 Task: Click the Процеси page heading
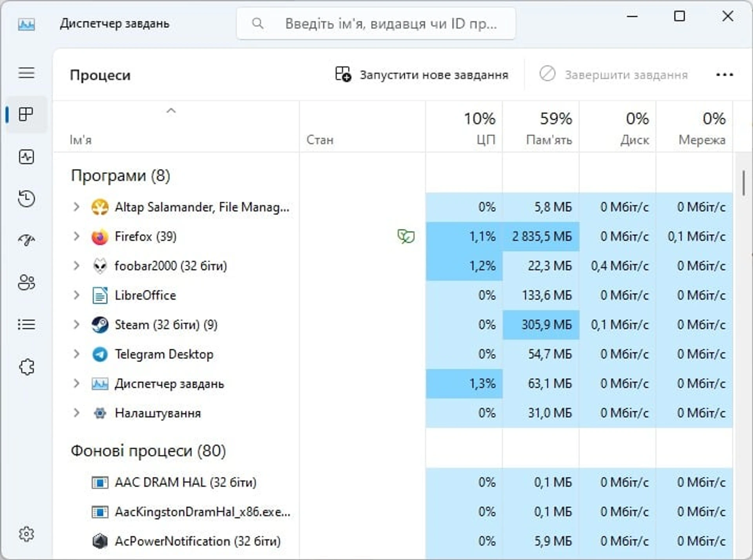[x=100, y=75]
